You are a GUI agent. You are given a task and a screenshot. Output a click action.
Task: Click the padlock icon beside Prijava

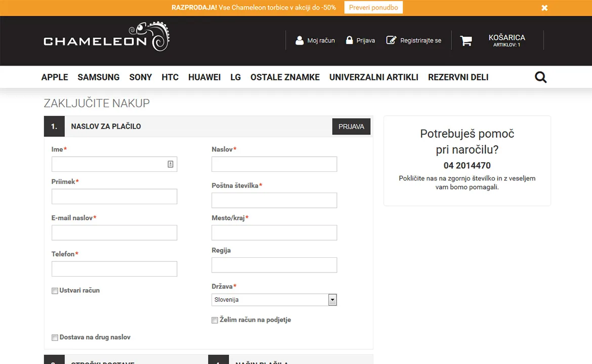coord(349,40)
